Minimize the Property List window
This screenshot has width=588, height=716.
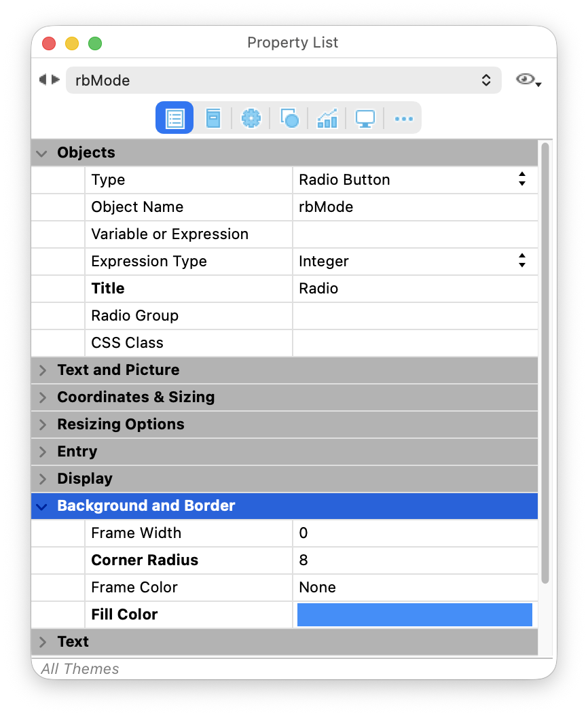click(72, 43)
